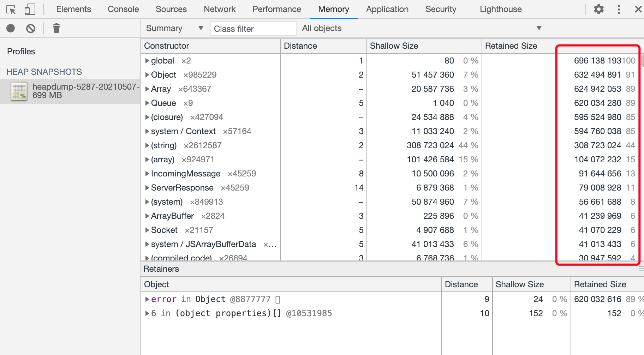Sort Retainers by Retained Size column
The image size is (644, 355).
click(x=607, y=284)
